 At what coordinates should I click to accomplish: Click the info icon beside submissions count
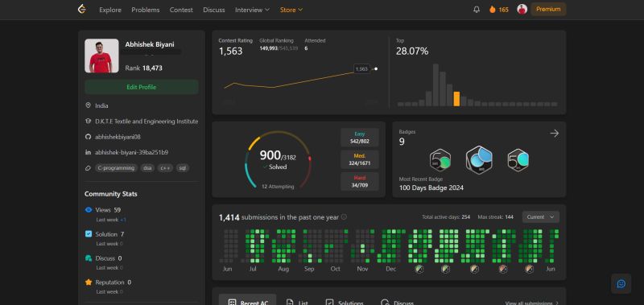coord(344,217)
